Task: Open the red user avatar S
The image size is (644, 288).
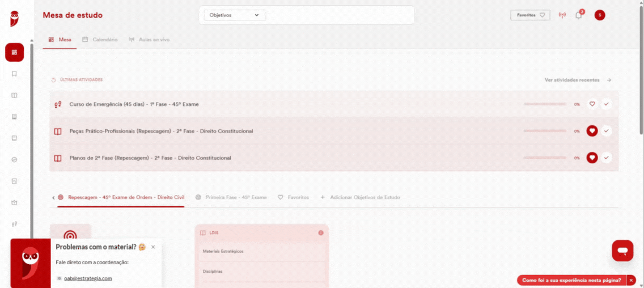Action: click(600, 15)
